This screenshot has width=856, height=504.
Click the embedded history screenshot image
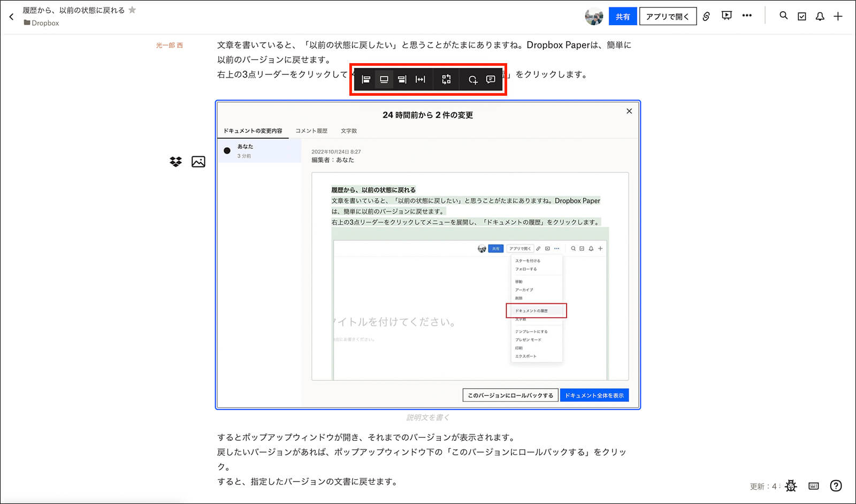coord(428,255)
